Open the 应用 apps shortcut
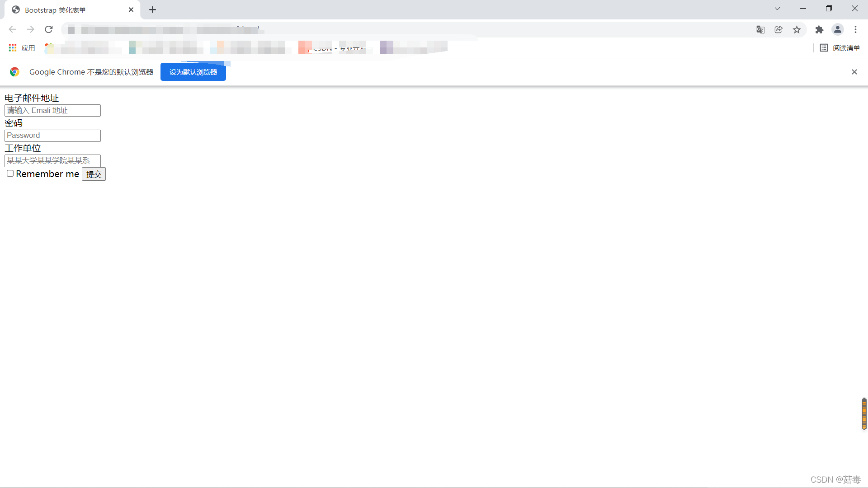 [x=22, y=48]
